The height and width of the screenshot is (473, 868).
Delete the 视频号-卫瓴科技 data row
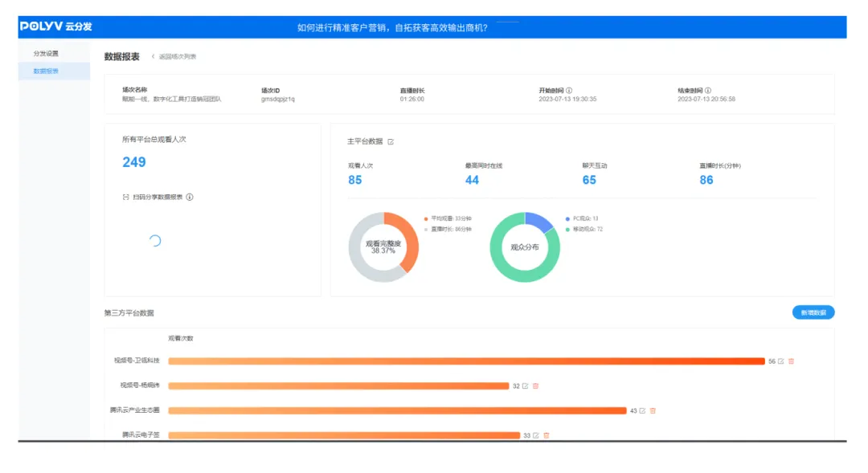tap(792, 361)
